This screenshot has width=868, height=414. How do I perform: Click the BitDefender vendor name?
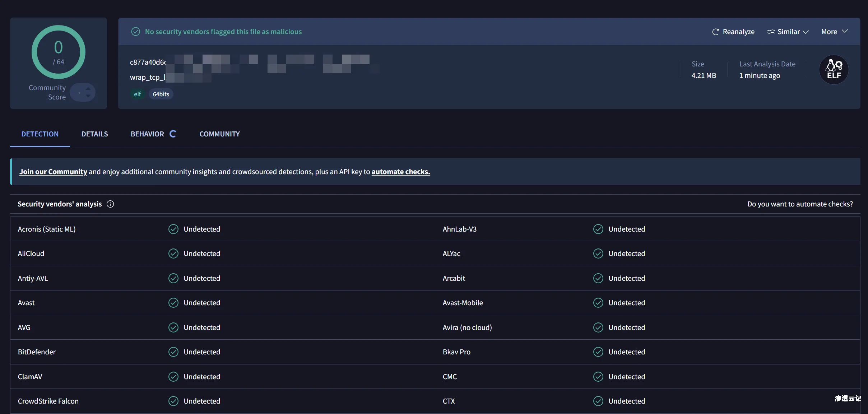pyautogui.click(x=37, y=352)
